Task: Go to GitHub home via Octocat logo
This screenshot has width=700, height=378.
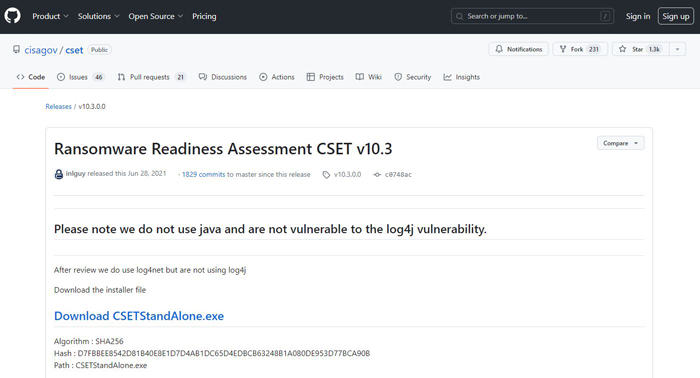Action: 12,16
